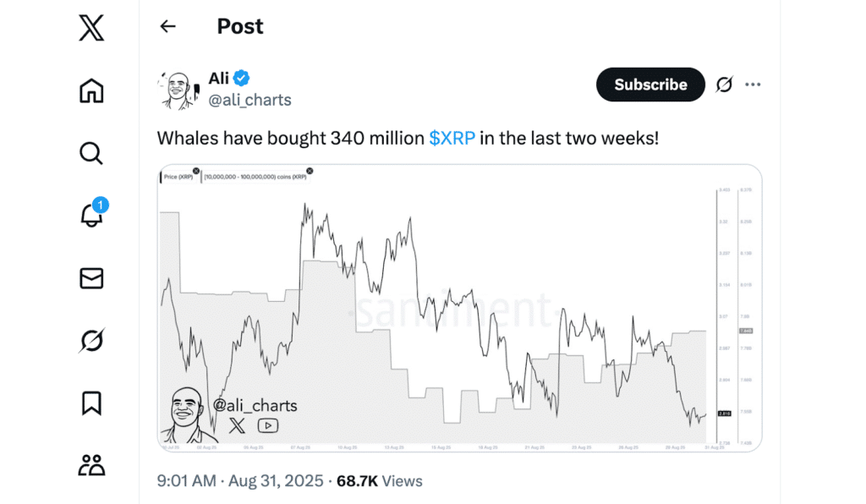Open the Communities page
This screenshot has height=504, width=866.
[x=91, y=464]
